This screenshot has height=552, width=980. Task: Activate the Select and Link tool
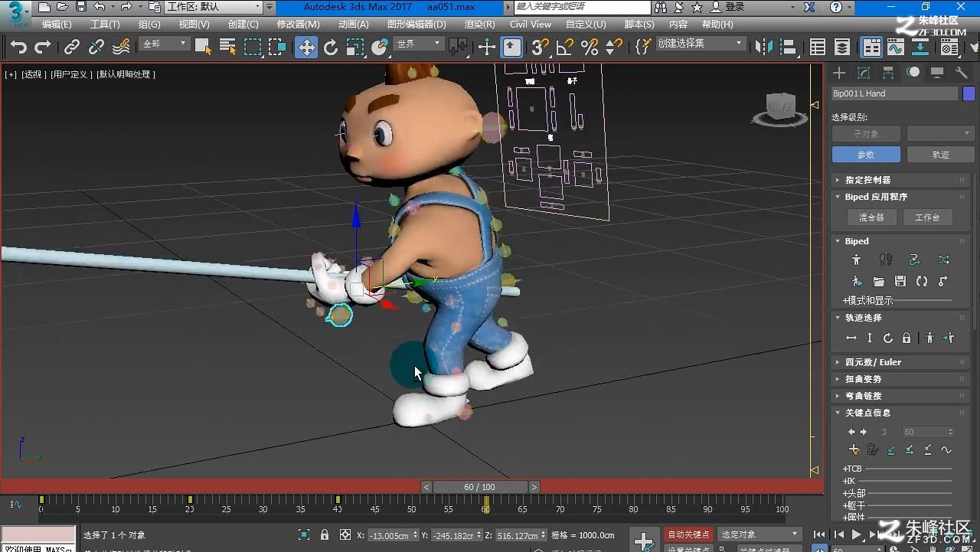[72, 47]
